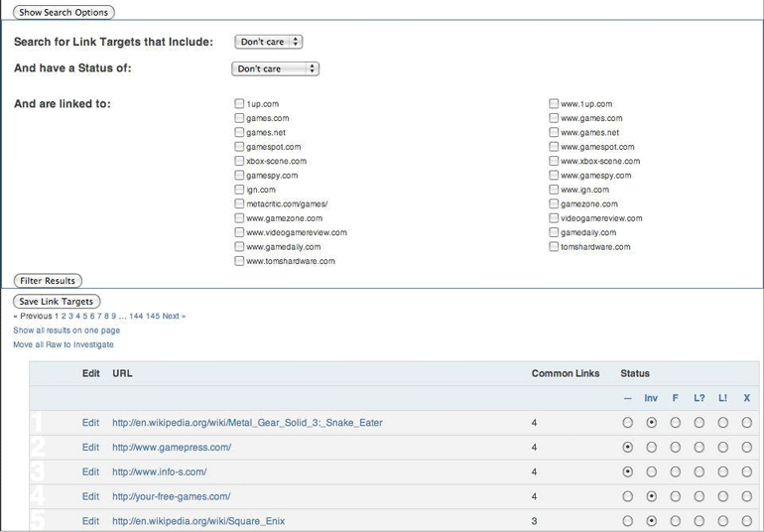Click the Show Search Options button

(64, 12)
